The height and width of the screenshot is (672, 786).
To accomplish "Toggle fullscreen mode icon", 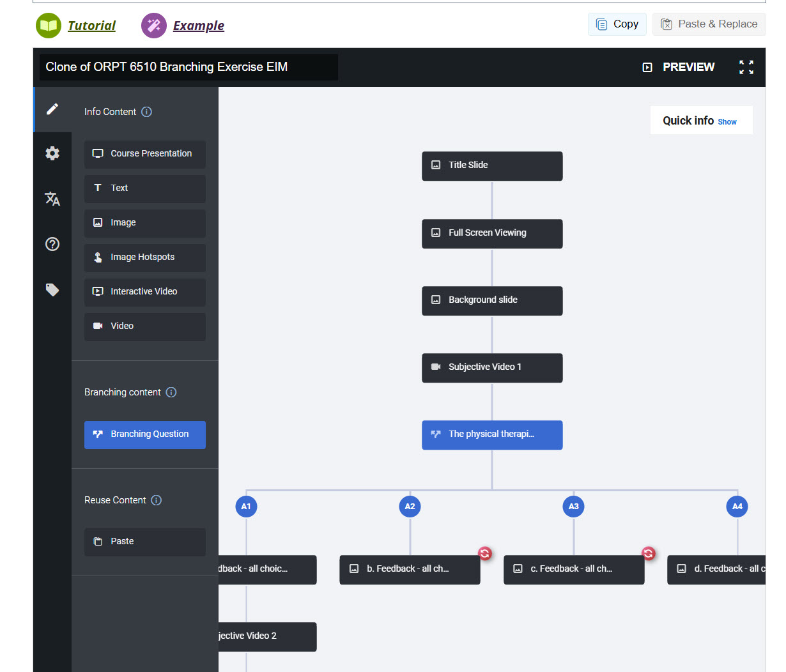I will tap(746, 67).
